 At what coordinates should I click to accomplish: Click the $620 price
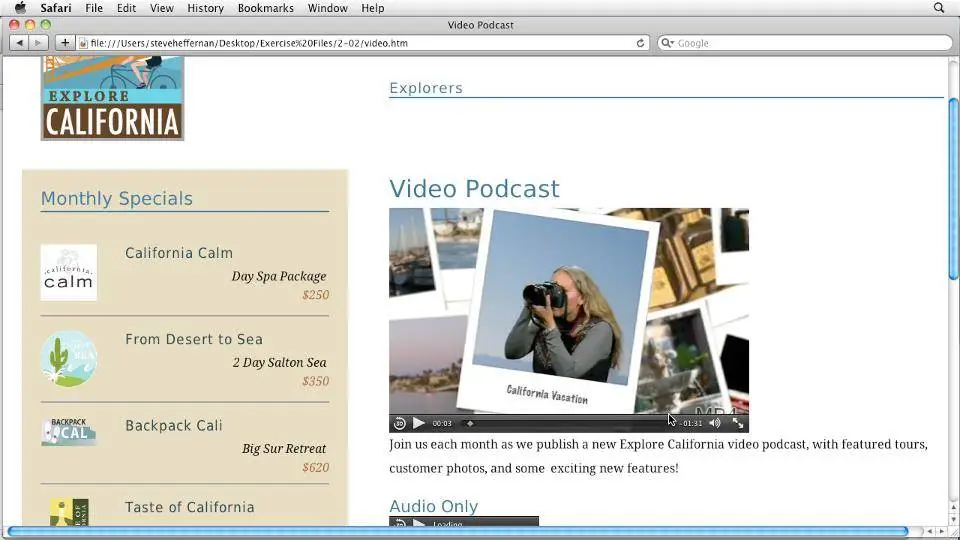click(x=315, y=468)
